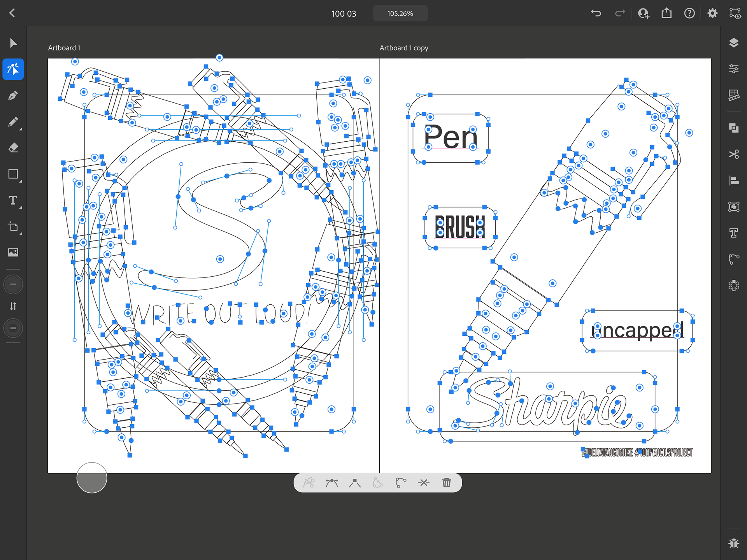Screen dimensions: 747x560
Task: Open the Help question mark
Action: pos(689,13)
